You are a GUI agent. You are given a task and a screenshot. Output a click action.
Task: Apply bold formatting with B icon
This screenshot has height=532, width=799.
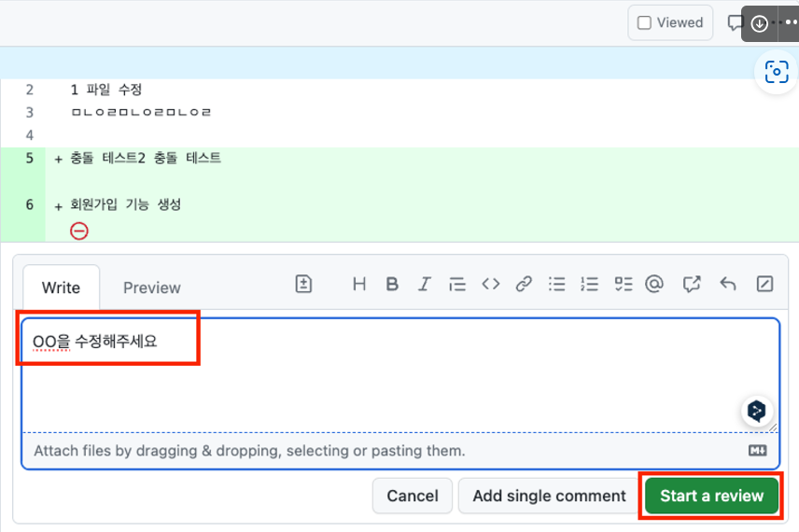pyautogui.click(x=392, y=284)
